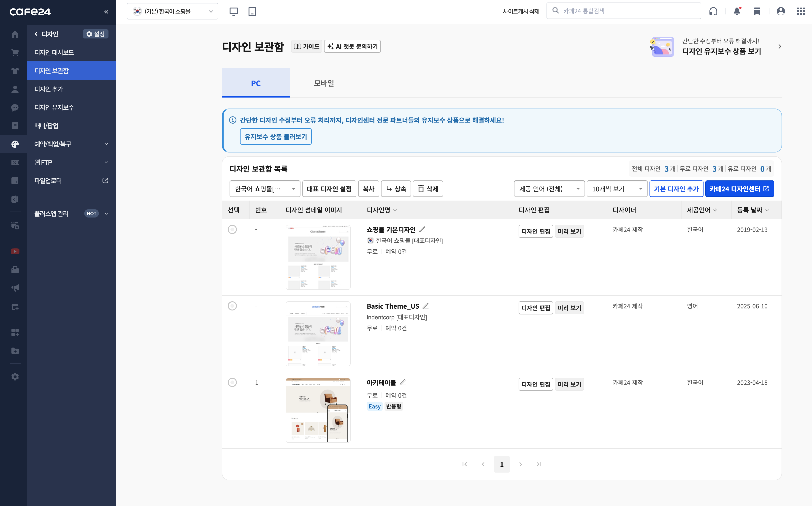Click 유지보수 상품 둘러보기 button

pos(276,136)
